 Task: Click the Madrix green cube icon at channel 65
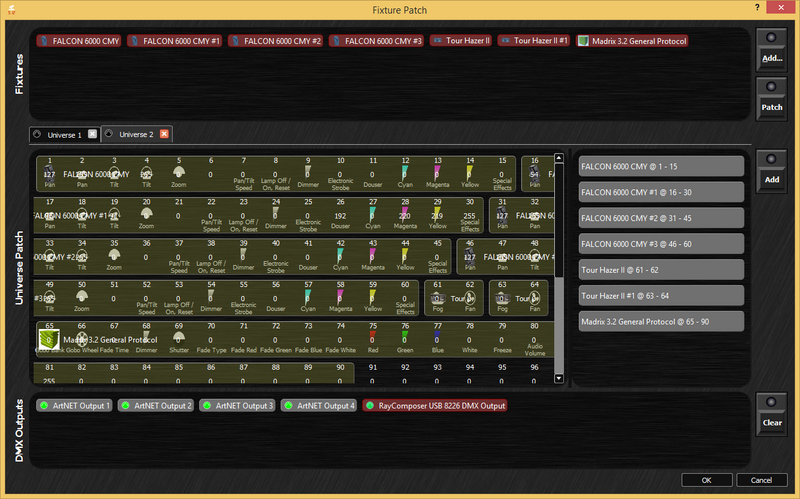(x=49, y=339)
